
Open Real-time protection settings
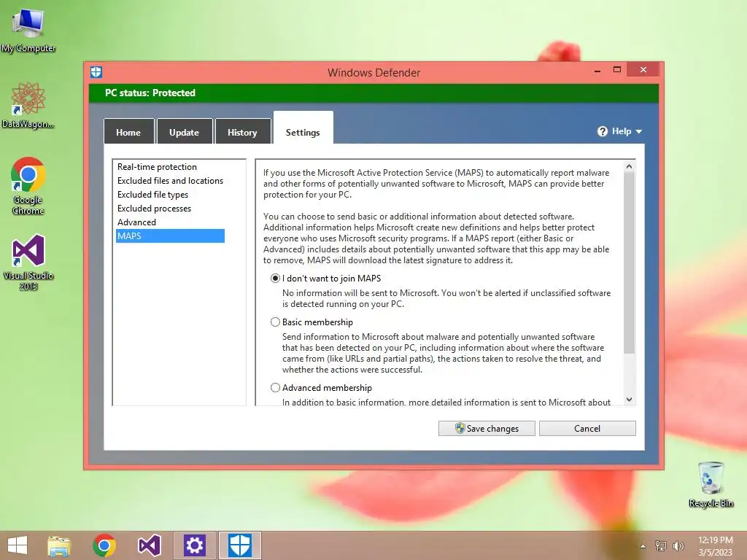coord(157,167)
